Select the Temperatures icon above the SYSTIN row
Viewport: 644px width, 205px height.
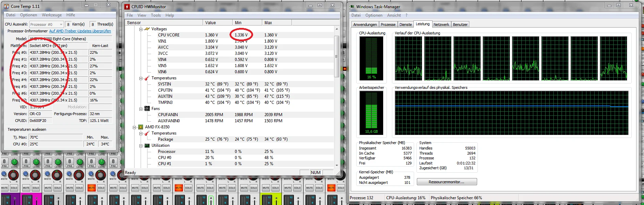[147, 78]
